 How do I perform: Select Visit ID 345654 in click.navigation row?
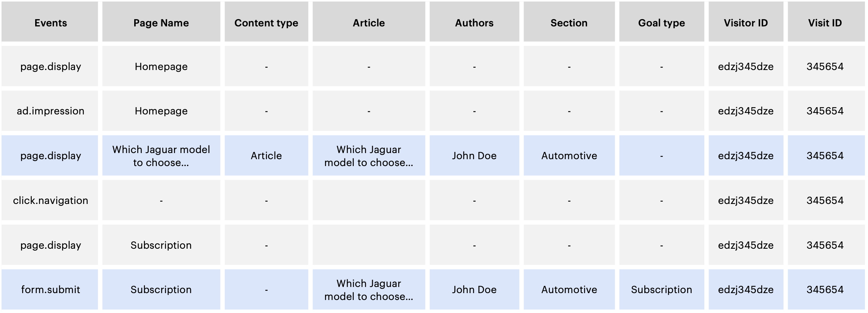tap(825, 201)
